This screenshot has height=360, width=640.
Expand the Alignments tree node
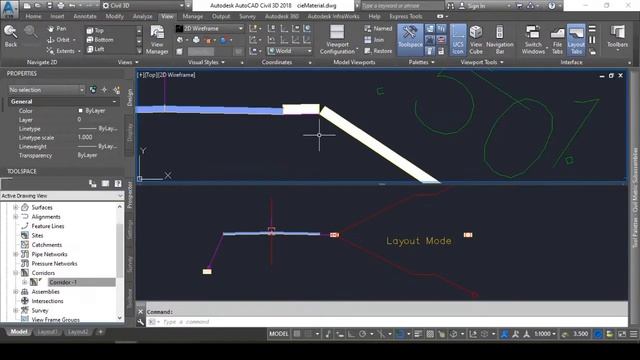click(16, 217)
